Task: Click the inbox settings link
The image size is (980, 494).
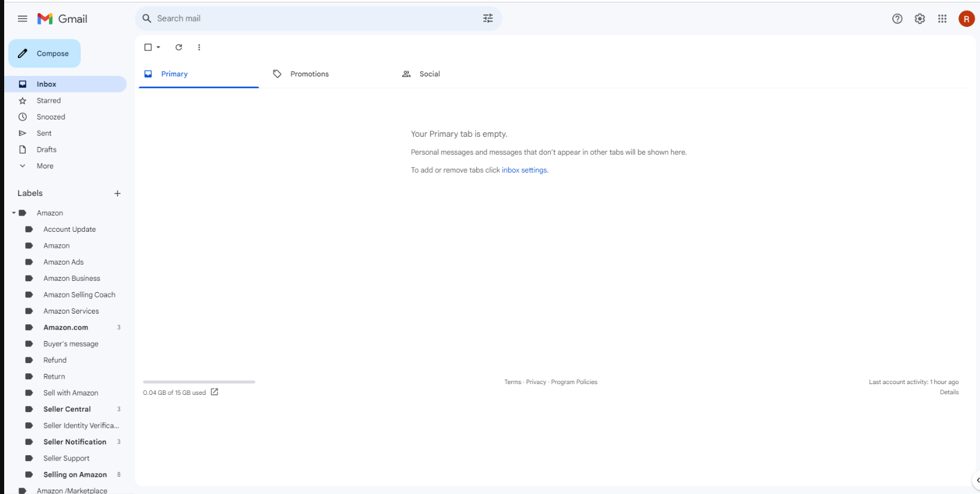Action: (x=524, y=170)
